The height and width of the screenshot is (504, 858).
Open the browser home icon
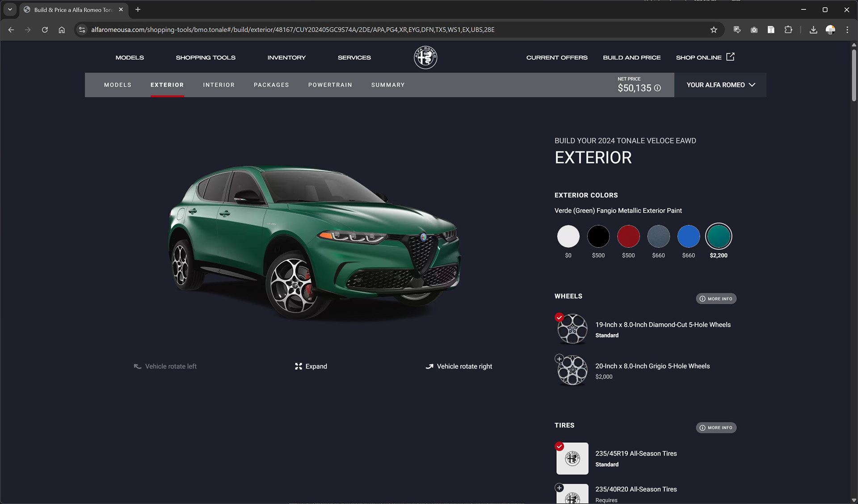(x=62, y=29)
